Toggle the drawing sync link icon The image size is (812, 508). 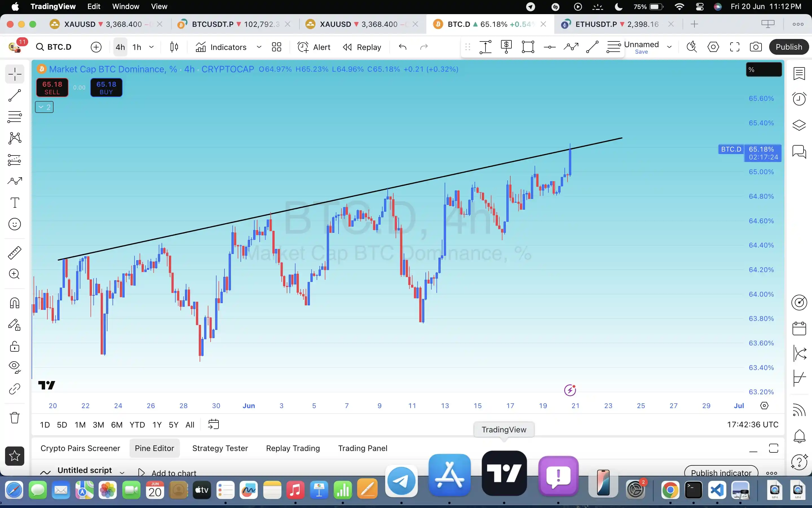pos(15,389)
